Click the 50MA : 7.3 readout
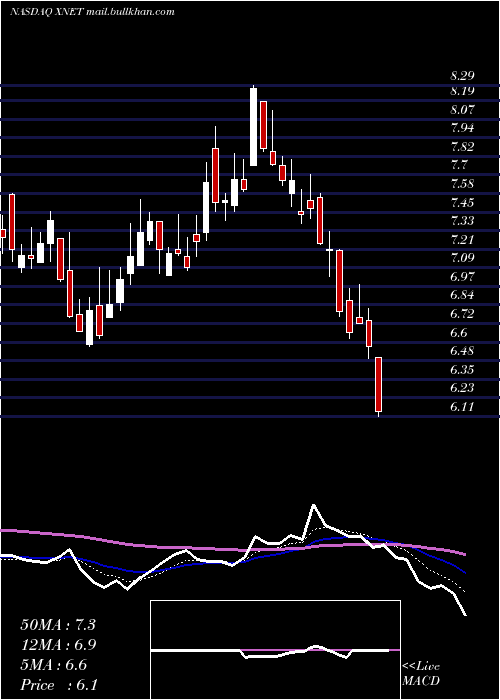This screenshot has height=700, width=500. coord(58,625)
